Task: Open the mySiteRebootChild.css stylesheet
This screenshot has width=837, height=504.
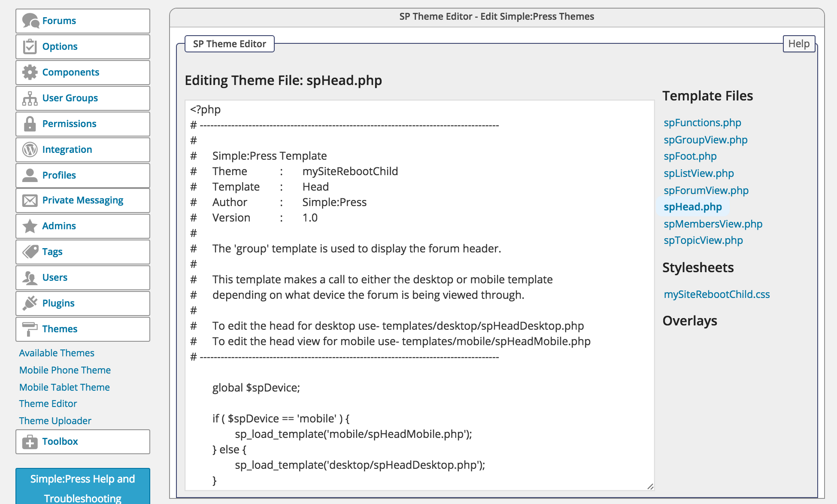Action: tap(717, 295)
